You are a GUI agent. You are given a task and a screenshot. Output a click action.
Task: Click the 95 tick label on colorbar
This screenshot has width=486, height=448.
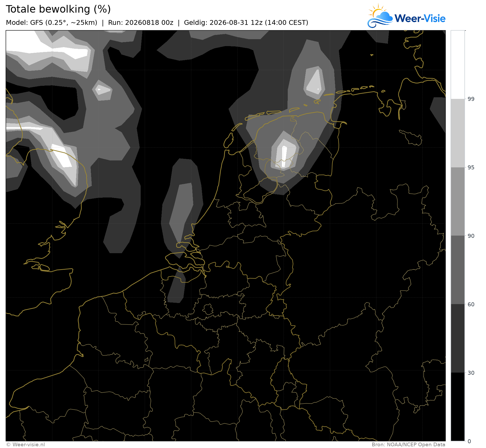pyautogui.click(x=471, y=167)
